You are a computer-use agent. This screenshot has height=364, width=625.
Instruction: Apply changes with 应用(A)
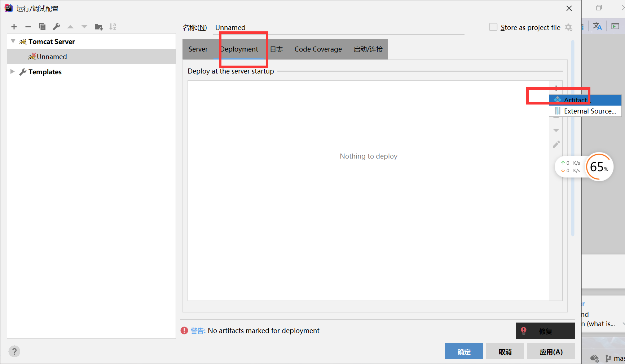tap(551, 352)
